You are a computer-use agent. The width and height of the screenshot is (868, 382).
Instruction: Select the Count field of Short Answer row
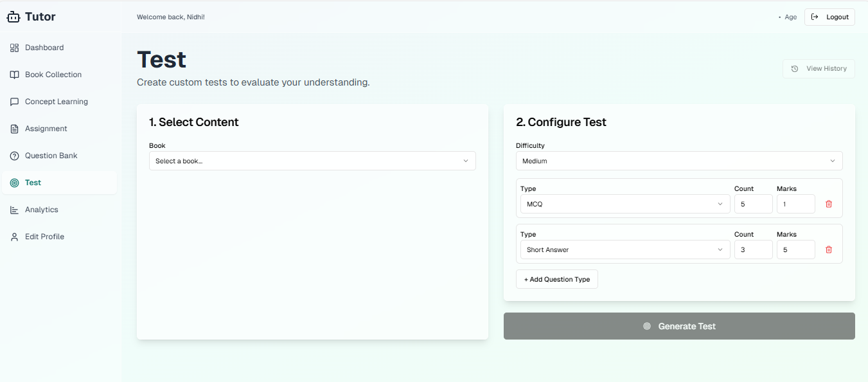pos(753,249)
